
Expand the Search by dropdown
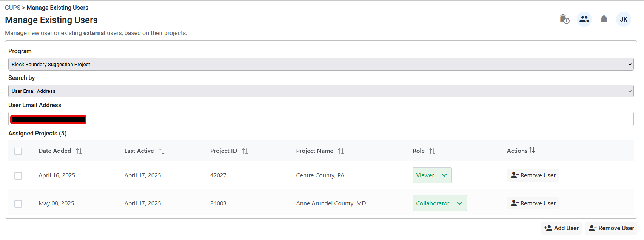(x=321, y=91)
